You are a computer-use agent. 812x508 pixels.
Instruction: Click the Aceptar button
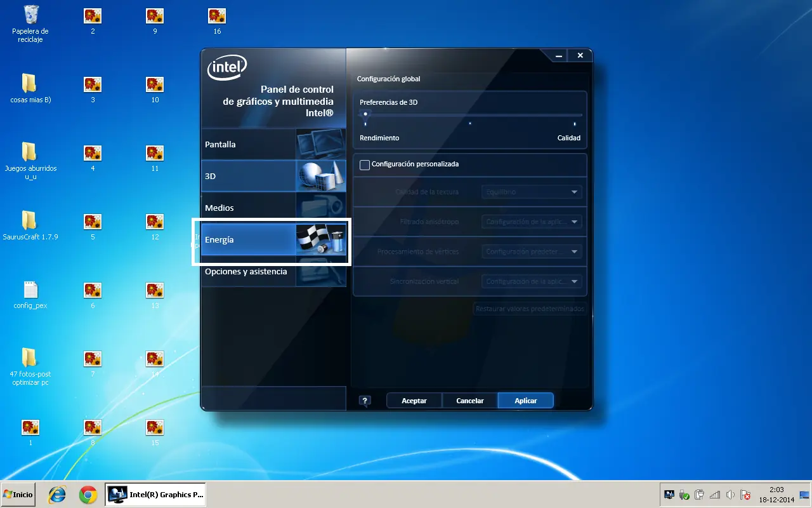pos(414,401)
